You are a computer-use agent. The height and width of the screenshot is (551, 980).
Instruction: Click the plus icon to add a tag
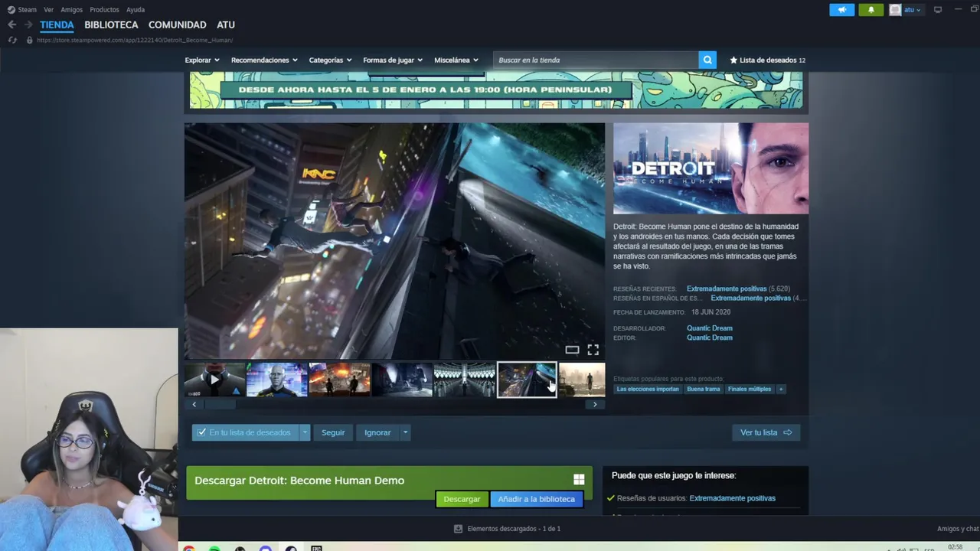click(781, 389)
